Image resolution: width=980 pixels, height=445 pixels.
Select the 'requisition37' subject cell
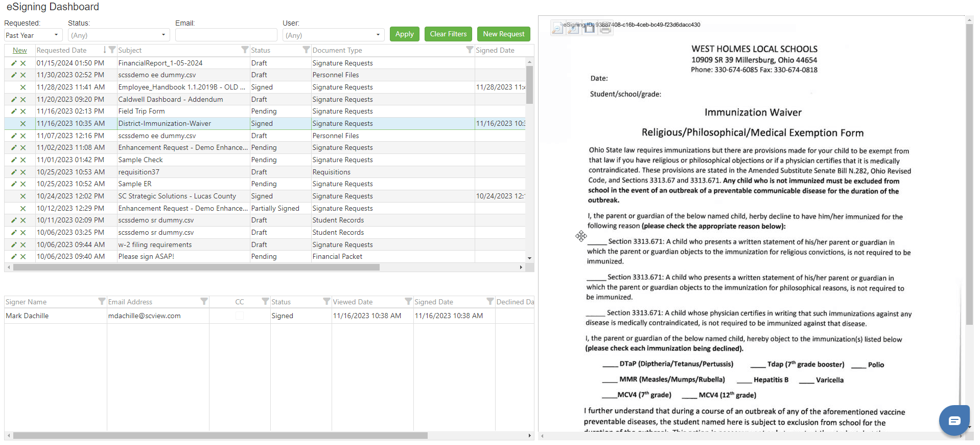click(183, 172)
